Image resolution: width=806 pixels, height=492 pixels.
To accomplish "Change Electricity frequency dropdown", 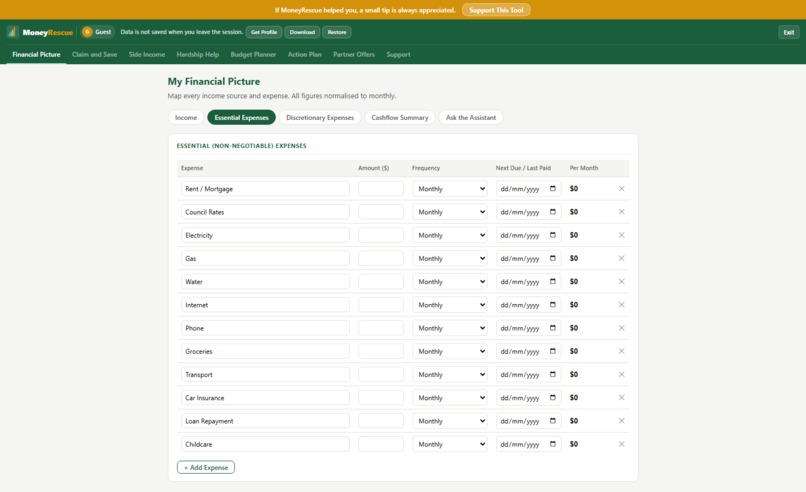I will [x=450, y=235].
